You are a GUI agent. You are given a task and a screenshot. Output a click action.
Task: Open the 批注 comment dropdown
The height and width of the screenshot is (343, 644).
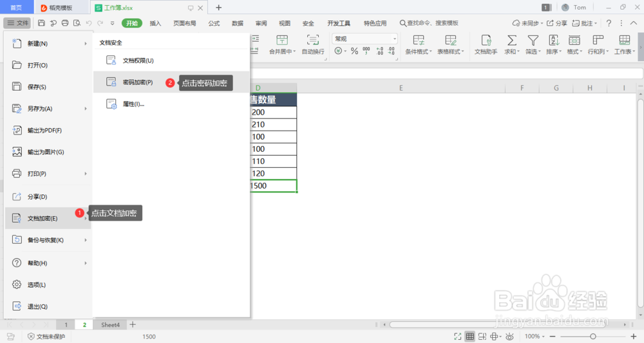click(x=585, y=23)
